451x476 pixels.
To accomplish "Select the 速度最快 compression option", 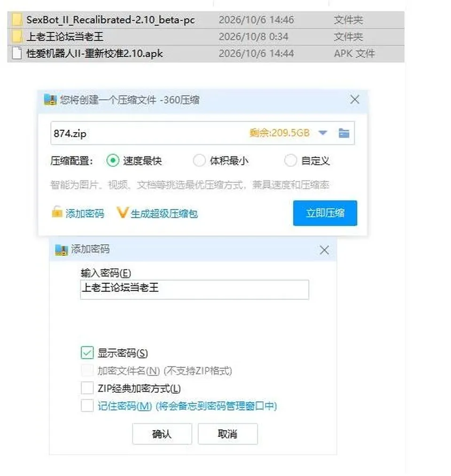I will click(x=113, y=161).
